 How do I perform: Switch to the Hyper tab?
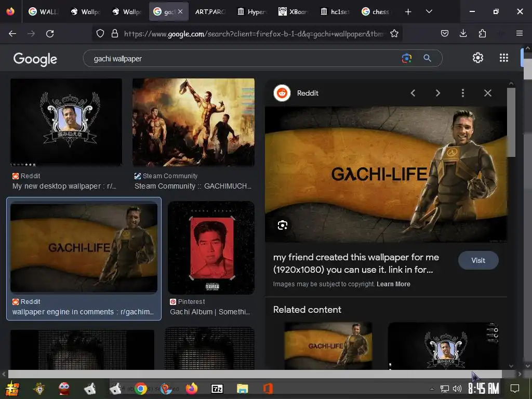(252, 12)
